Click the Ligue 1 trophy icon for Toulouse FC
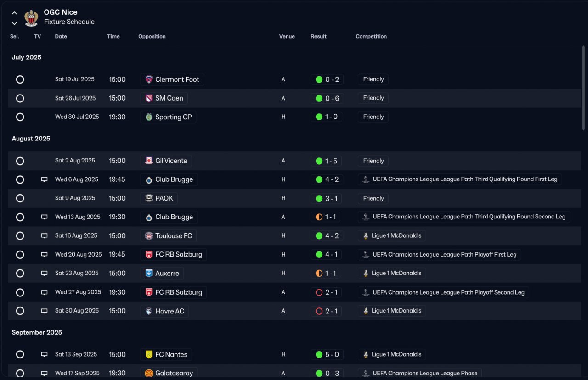The height and width of the screenshot is (380, 588). click(x=366, y=236)
